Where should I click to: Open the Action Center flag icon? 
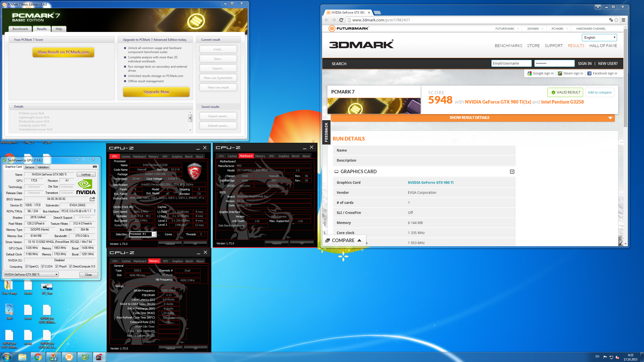(x=605, y=357)
